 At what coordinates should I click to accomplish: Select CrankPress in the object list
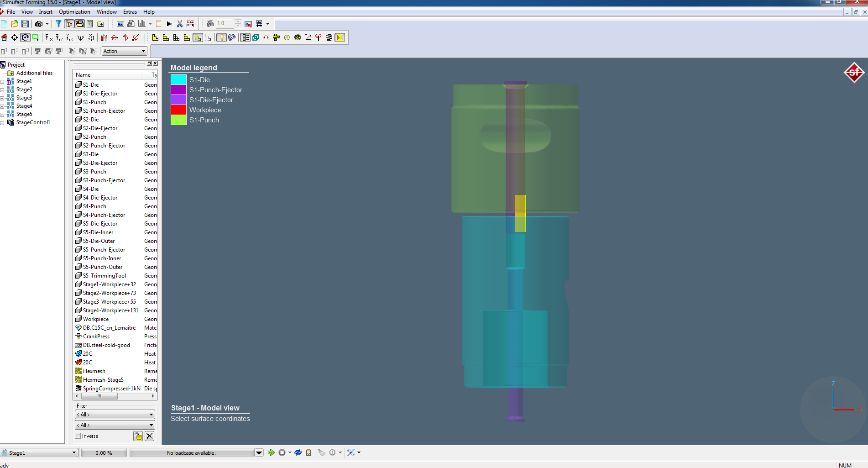(x=96, y=337)
